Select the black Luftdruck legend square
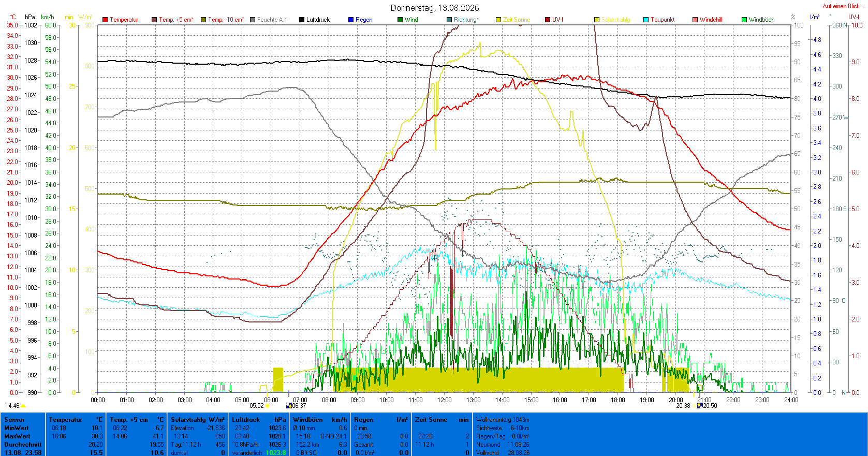Screen dimensions: 868x456 pyautogui.click(x=302, y=20)
